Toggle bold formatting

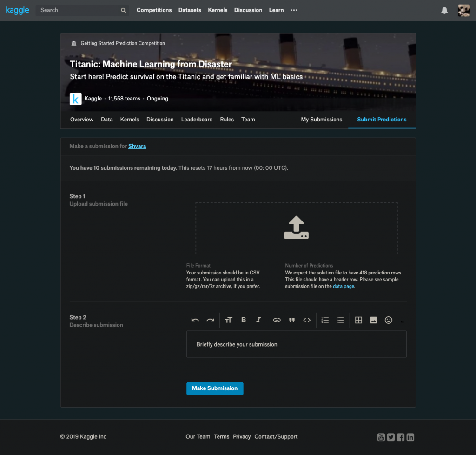point(244,320)
